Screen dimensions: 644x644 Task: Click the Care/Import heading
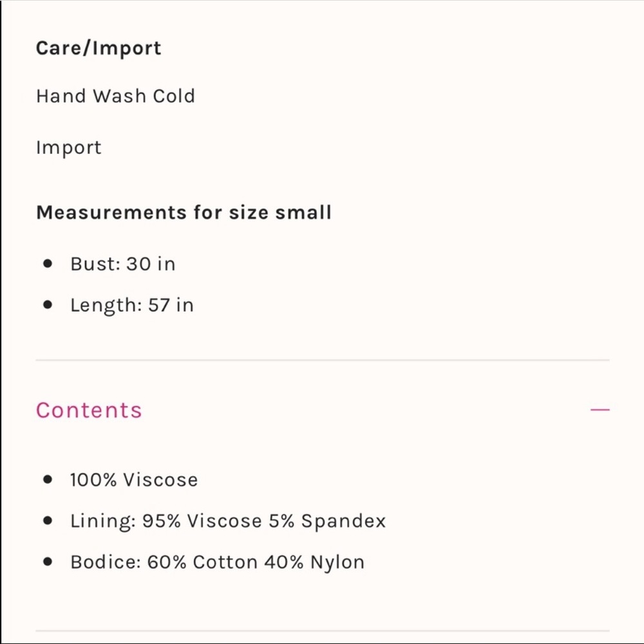(99, 48)
